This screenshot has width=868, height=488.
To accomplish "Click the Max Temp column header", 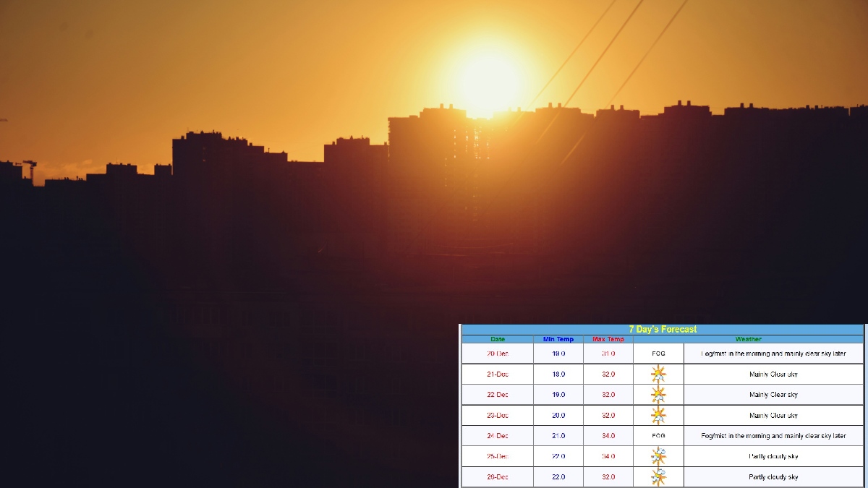I will (x=608, y=339).
